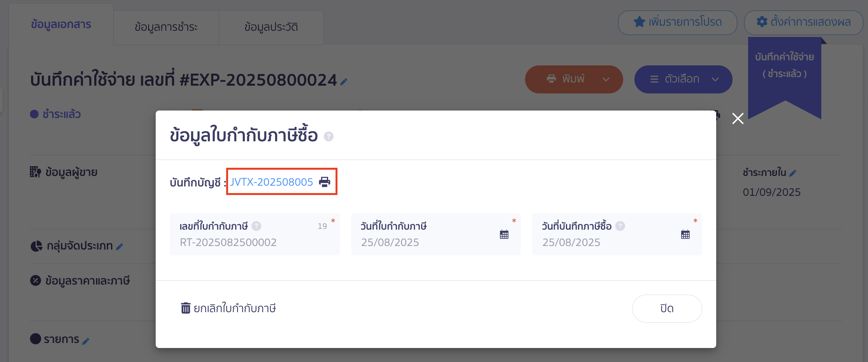Click help icon beside ข้อมูลใบกำกับภาษีซื้อ title

[x=329, y=137]
